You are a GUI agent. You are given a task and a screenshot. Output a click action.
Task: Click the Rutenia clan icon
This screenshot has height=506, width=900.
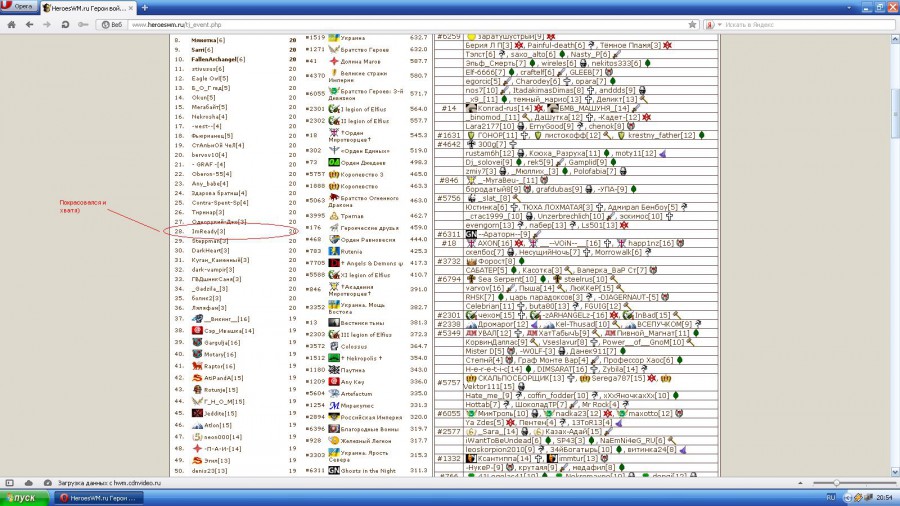(333, 251)
